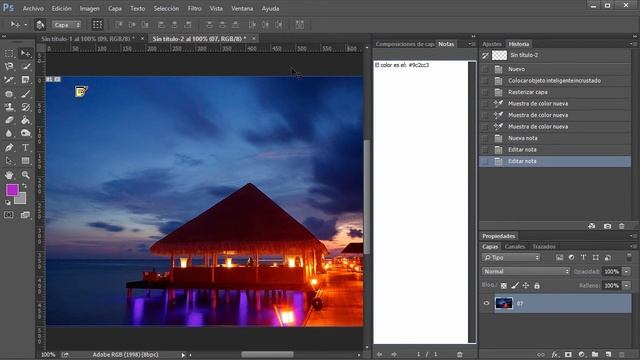The image size is (640, 360).
Task: Filter layers for type layers
Action: [583, 257]
